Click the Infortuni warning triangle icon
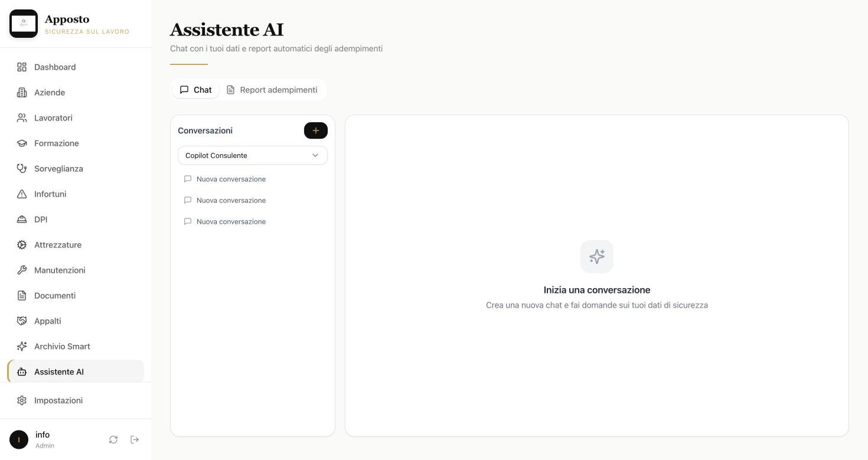Image resolution: width=868 pixels, height=460 pixels. [22, 194]
